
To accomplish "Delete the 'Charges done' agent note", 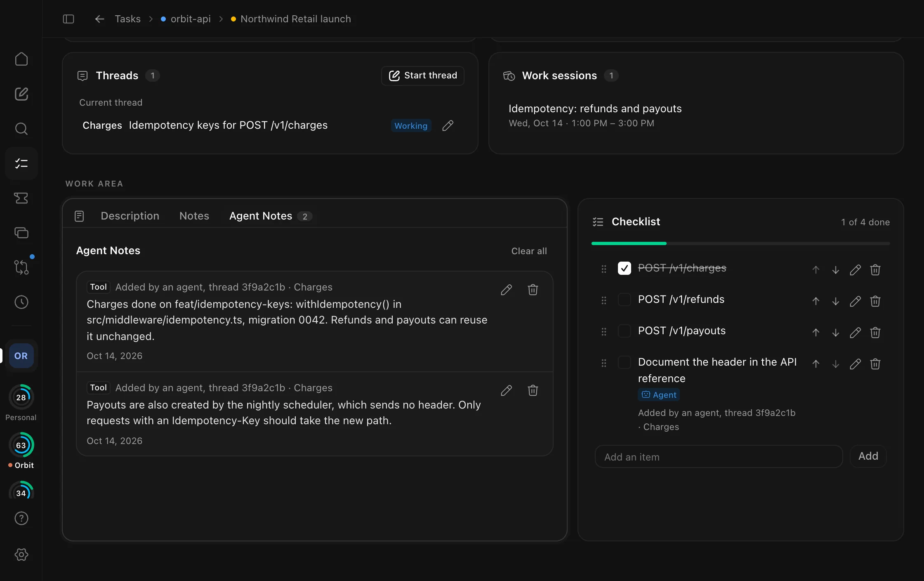I will pyautogui.click(x=533, y=290).
